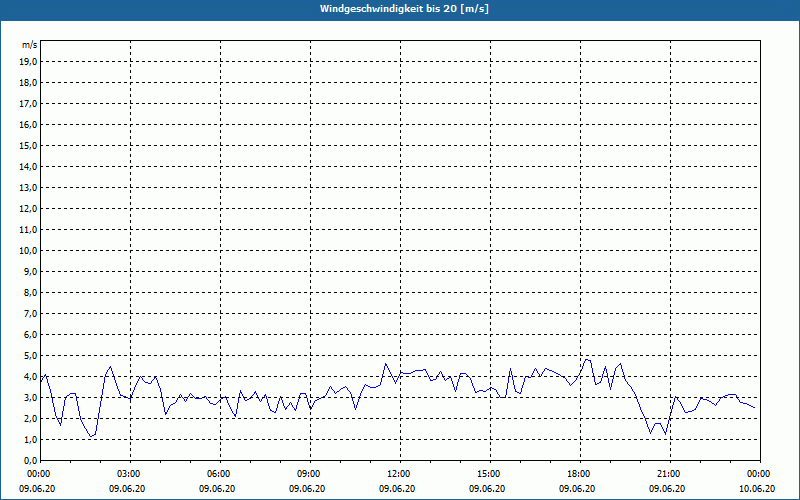Select the 15,0 y-axis label
Image resolution: width=800 pixels, height=500 pixels.
click(28, 145)
